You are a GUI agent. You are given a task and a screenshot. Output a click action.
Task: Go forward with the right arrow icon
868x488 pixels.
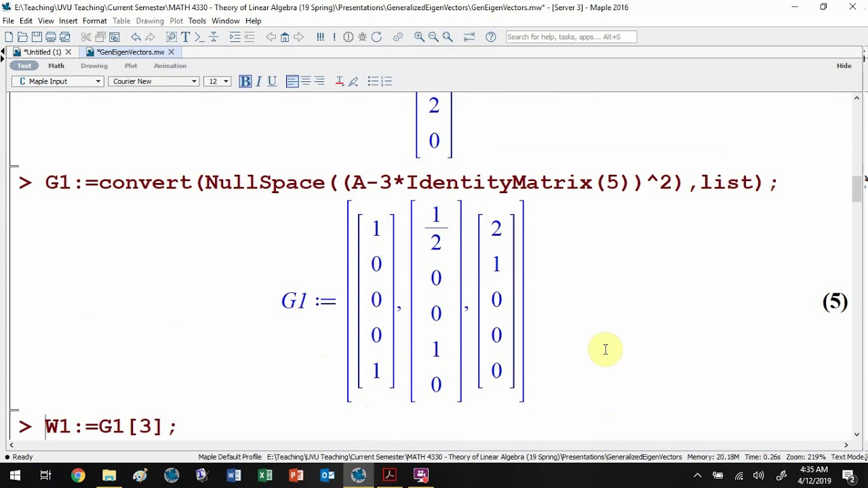pyautogui.click(x=298, y=37)
